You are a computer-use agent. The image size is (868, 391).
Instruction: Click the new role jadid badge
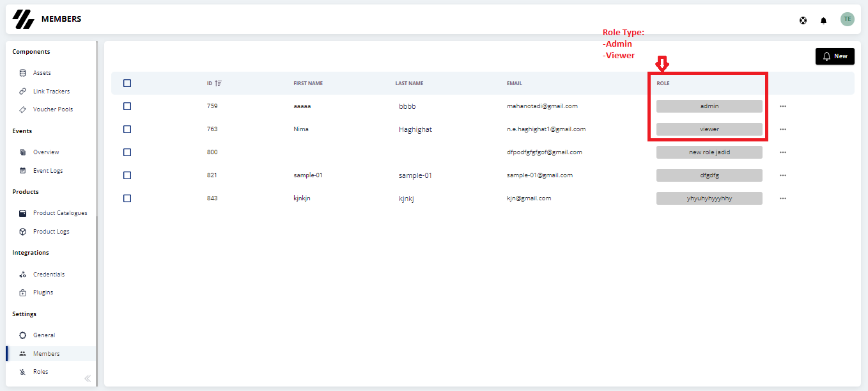[x=709, y=152]
